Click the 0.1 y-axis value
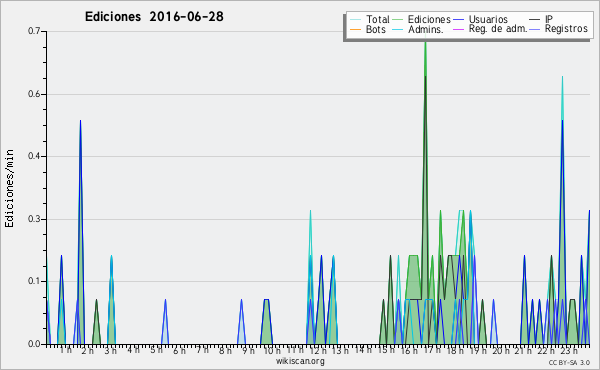The height and width of the screenshot is (370, 600). coord(34,281)
